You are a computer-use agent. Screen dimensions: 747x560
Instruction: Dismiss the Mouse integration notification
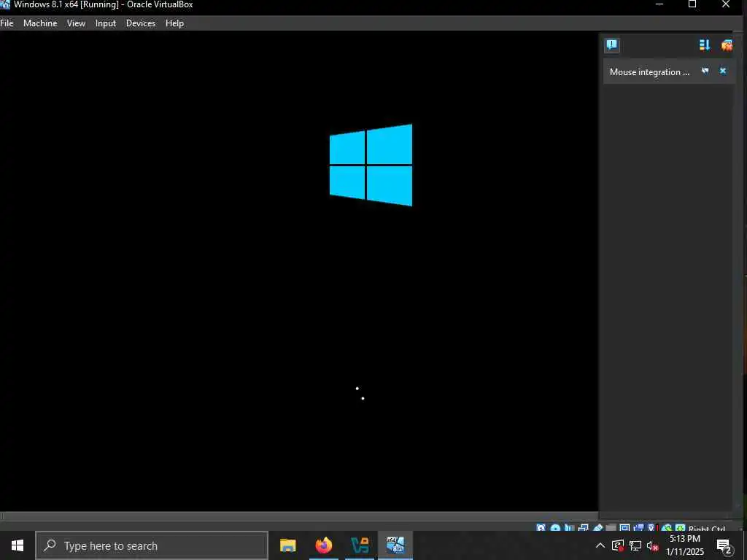point(723,71)
